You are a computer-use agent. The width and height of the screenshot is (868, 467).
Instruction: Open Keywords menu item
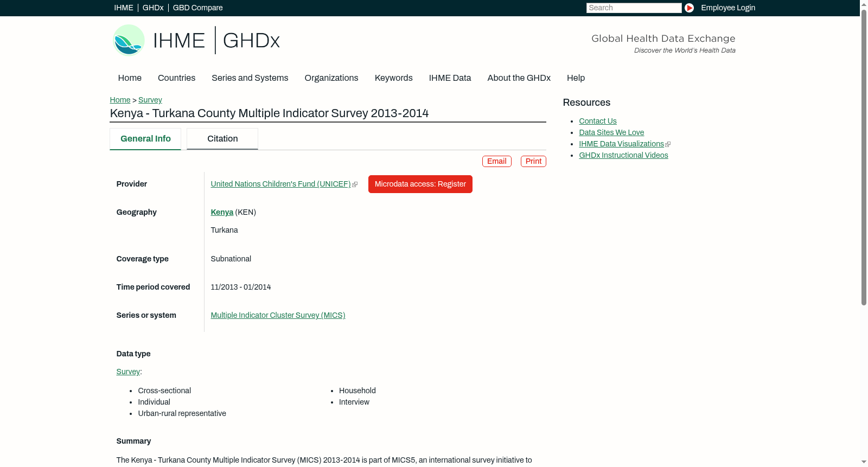pos(394,78)
